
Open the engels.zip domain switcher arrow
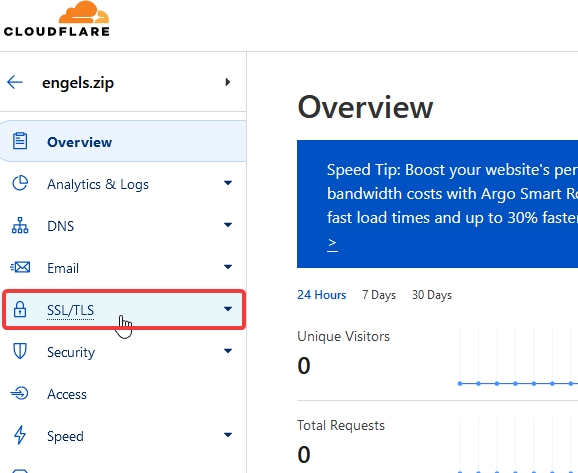click(x=228, y=82)
